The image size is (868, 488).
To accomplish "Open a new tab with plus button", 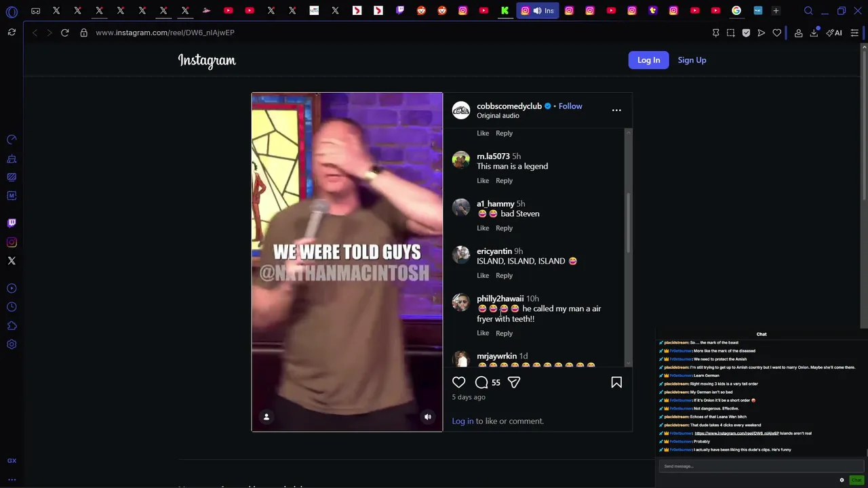I will (x=776, y=11).
